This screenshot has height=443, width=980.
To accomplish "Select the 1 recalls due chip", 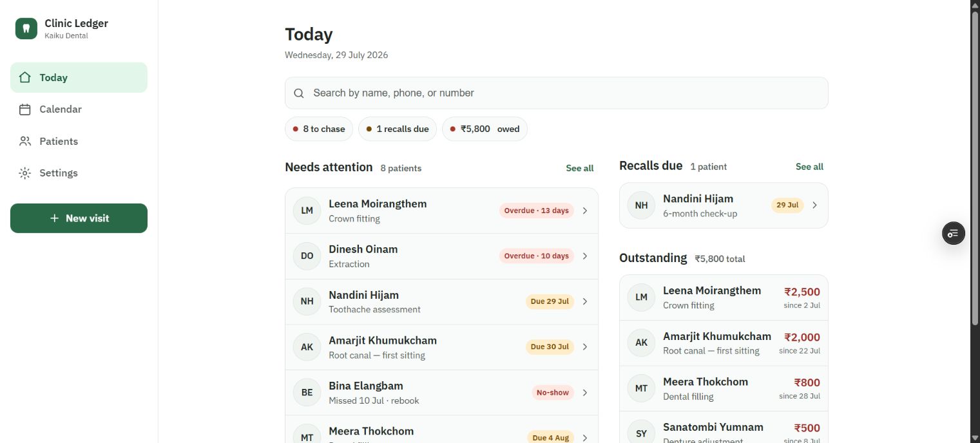I will (398, 129).
